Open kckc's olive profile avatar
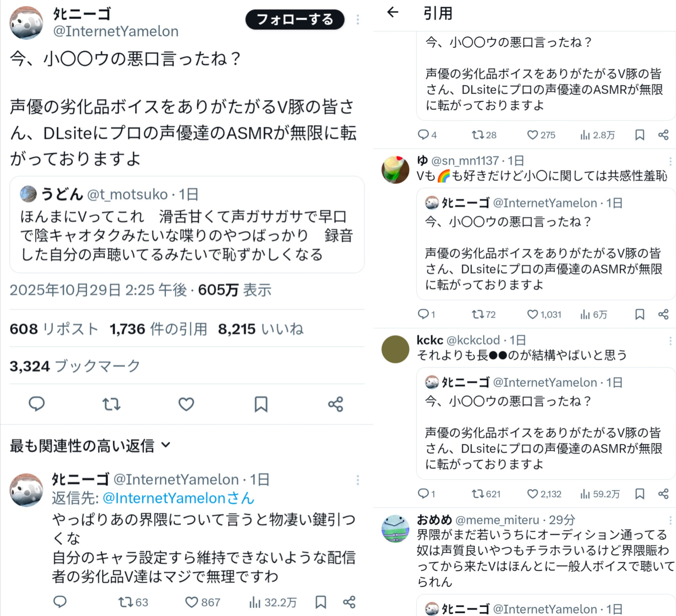 (x=395, y=349)
